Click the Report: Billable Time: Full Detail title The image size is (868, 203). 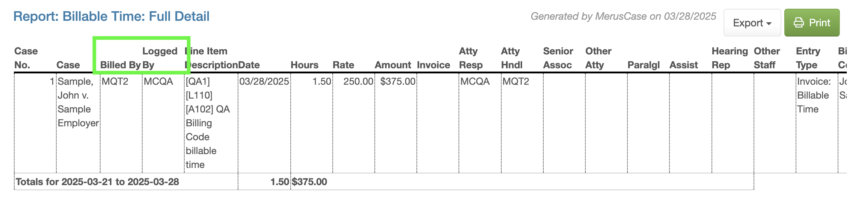(112, 16)
